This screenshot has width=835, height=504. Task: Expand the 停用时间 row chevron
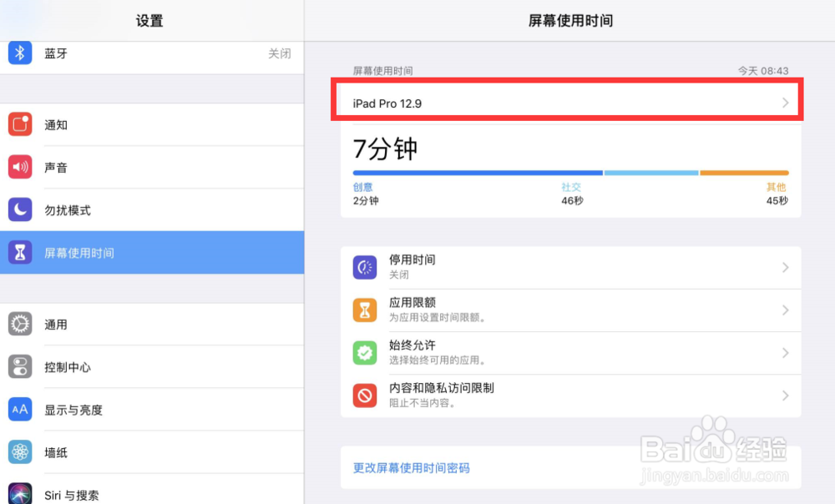[x=786, y=267]
